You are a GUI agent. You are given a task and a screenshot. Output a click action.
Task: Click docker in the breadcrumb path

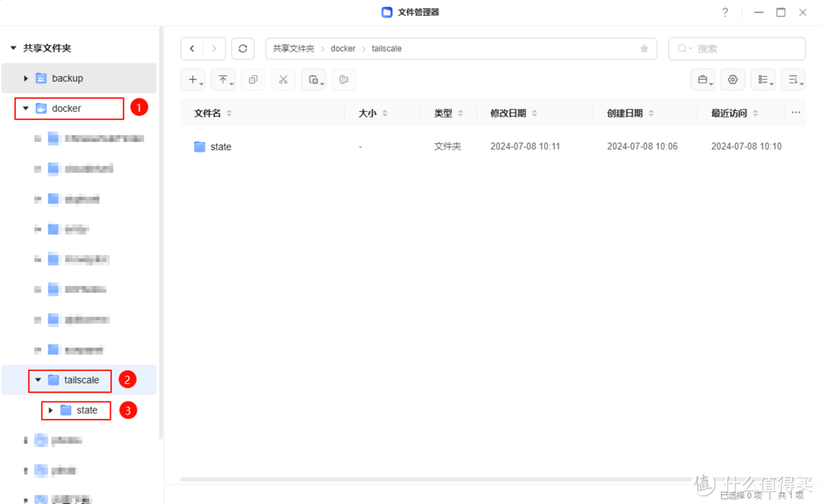coord(343,48)
